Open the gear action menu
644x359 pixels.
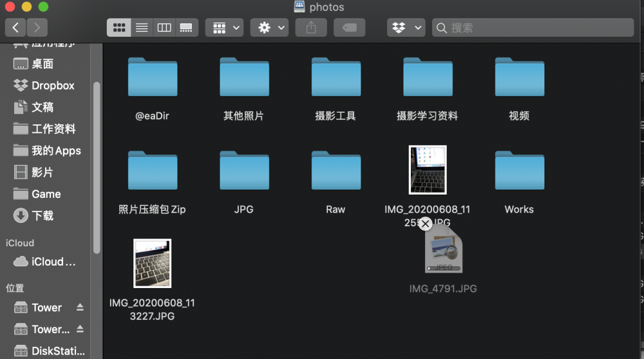[x=269, y=28]
